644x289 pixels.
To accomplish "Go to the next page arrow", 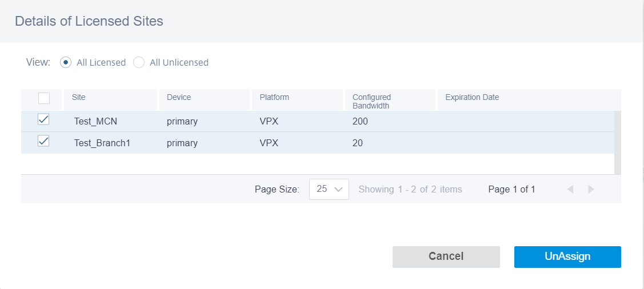I will (591, 189).
